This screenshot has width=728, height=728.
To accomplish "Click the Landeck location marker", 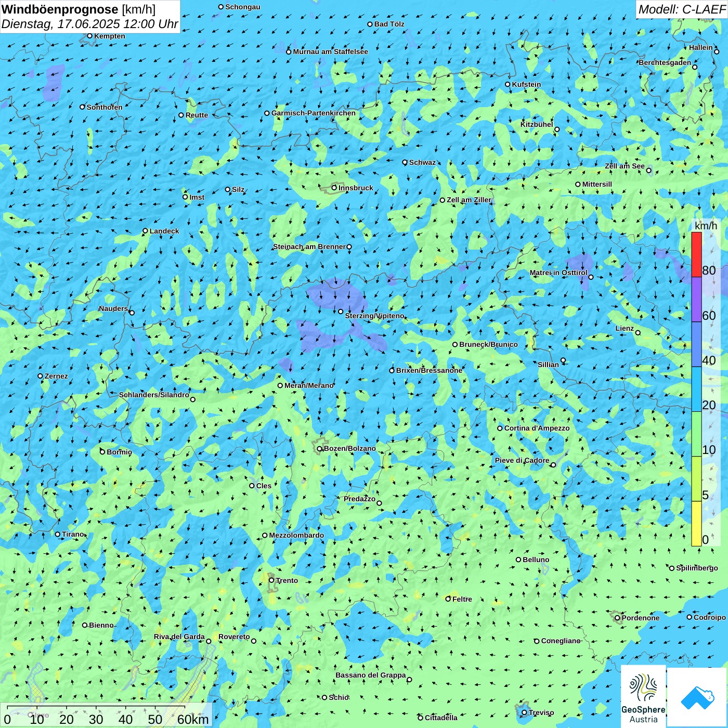I will coord(146,231).
